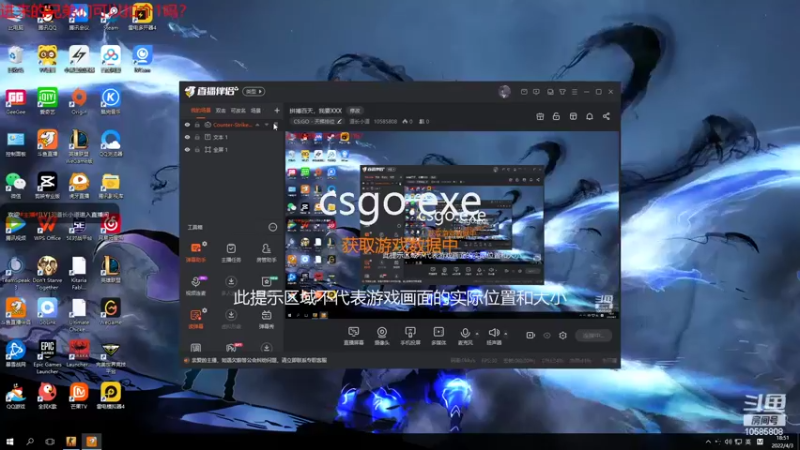This screenshot has height=450, width=800.
Task: Open Epic Games Launcher desktop icon
Action: pos(47,357)
